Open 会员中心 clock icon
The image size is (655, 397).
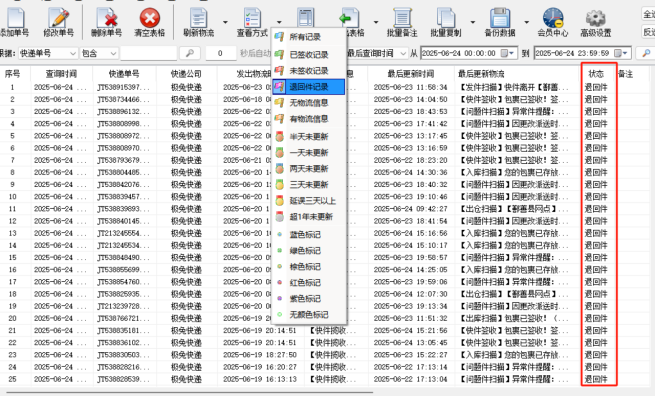coord(553,18)
